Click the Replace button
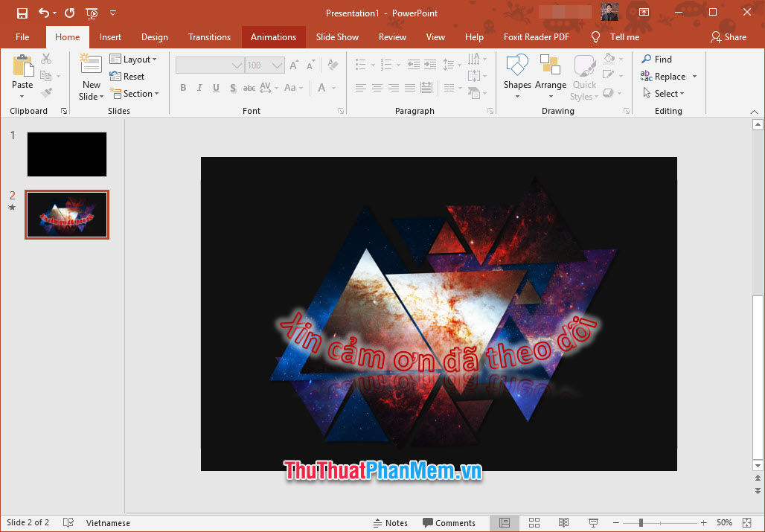The height and width of the screenshot is (532, 765). click(668, 76)
